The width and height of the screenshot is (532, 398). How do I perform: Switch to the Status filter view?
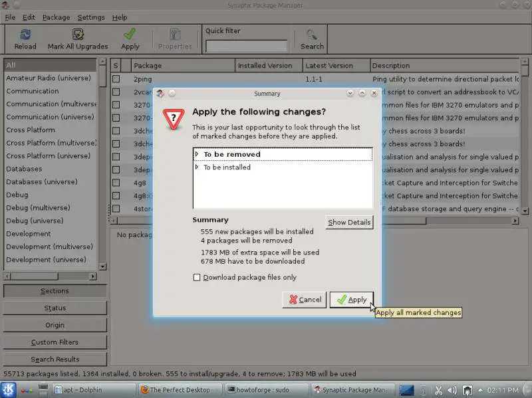click(55, 308)
